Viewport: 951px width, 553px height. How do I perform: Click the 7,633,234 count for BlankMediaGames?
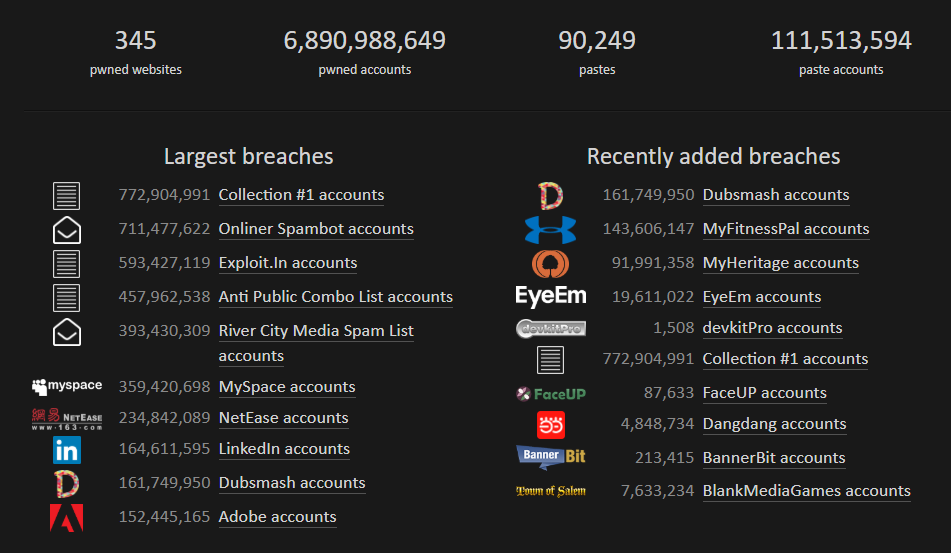(x=657, y=491)
